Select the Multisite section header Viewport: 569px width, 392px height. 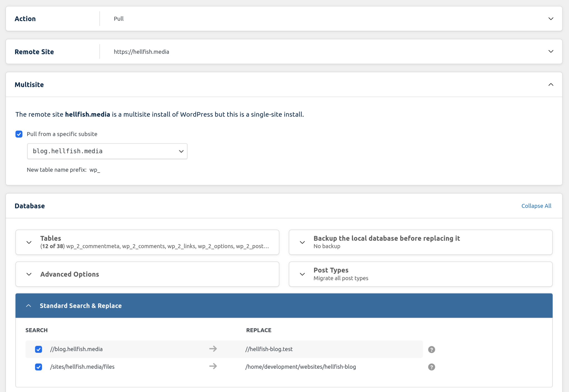click(29, 84)
